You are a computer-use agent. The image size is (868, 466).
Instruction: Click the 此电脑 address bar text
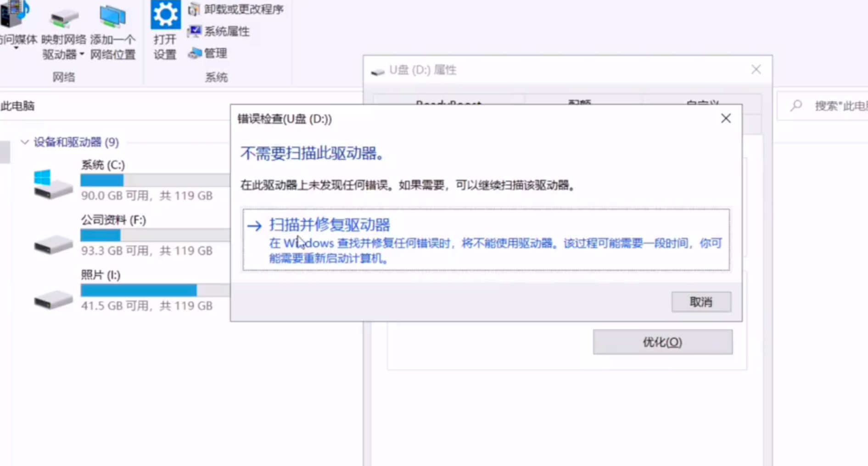tap(17, 106)
